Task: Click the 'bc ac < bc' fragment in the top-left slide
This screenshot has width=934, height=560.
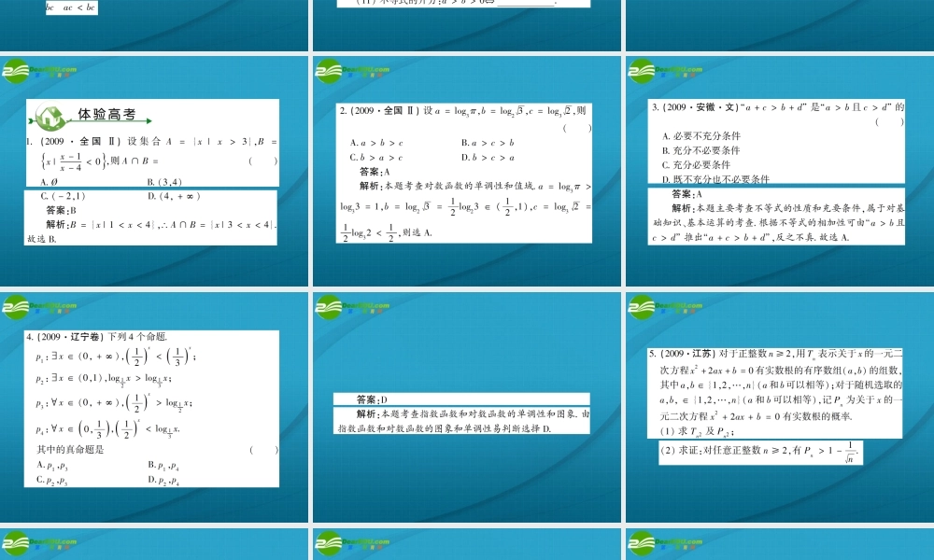Action: (x=71, y=7)
